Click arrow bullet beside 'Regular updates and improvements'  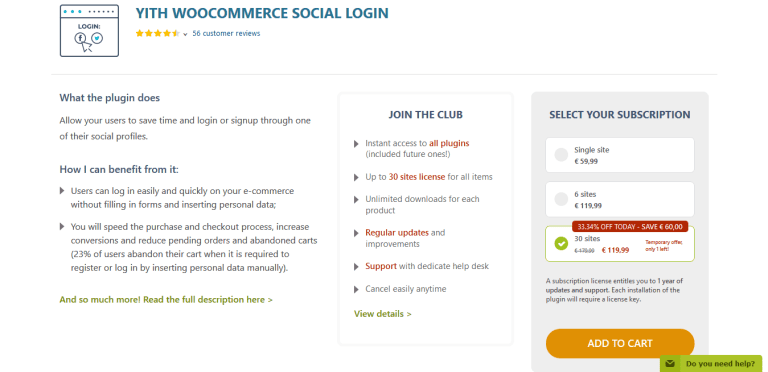(356, 233)
